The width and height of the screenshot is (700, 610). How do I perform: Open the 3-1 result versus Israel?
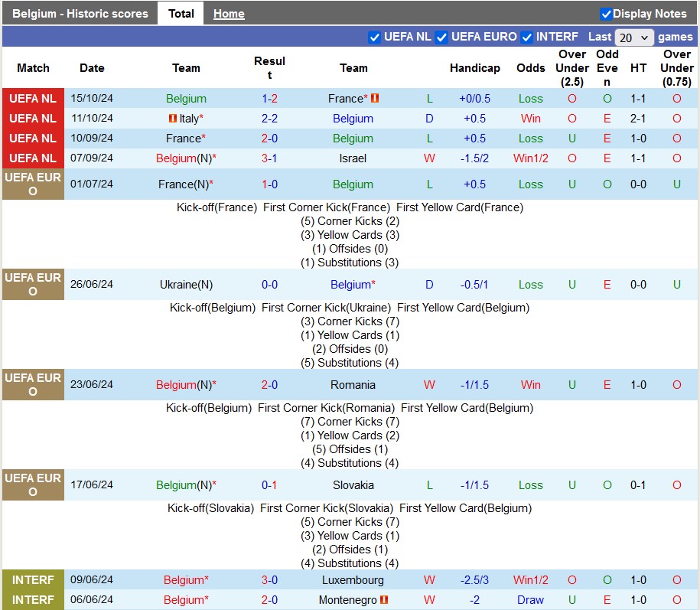(269, 158)
